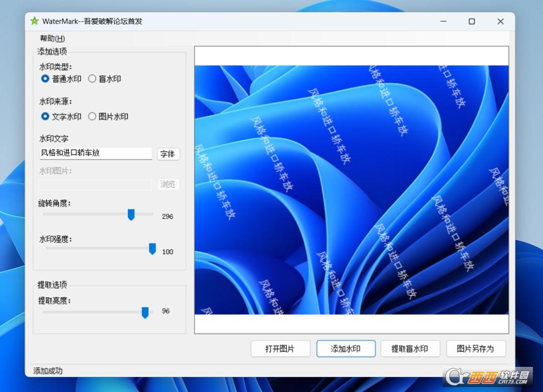This screenshot has width=543, height=392.
Task: Click the brightness value 96
Action: point(166,311)
